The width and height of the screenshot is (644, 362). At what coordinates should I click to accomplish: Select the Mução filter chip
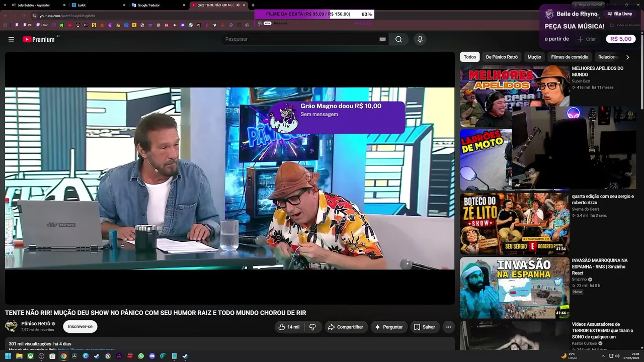pos(534,57)
